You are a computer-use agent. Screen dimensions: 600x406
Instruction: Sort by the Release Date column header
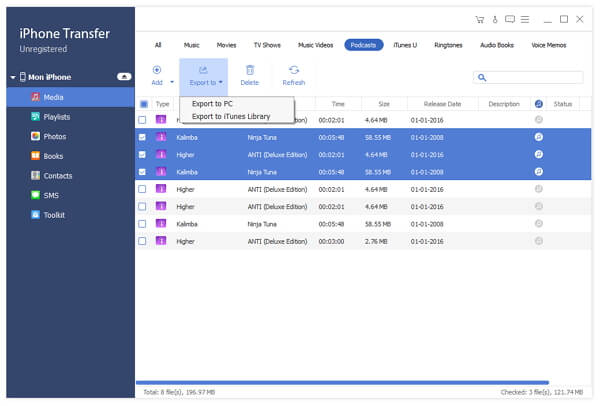coord(442,104)
